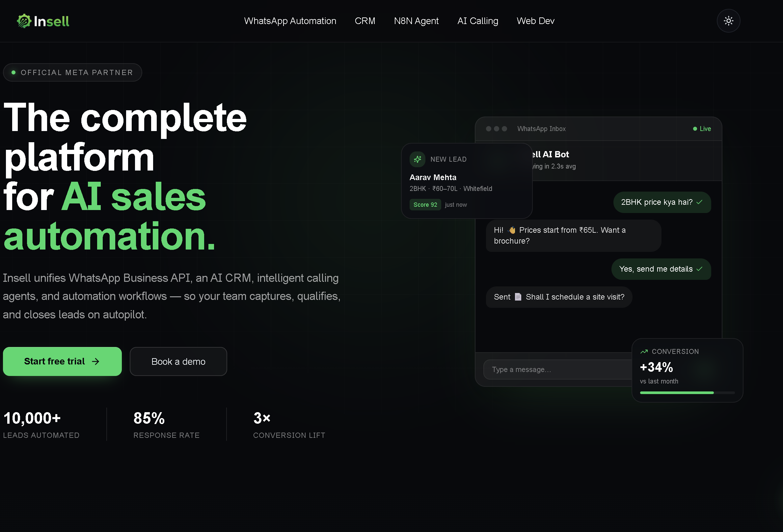Click the arrow on Start free trial
Screen dimensions: 783x532
(96, 361)
